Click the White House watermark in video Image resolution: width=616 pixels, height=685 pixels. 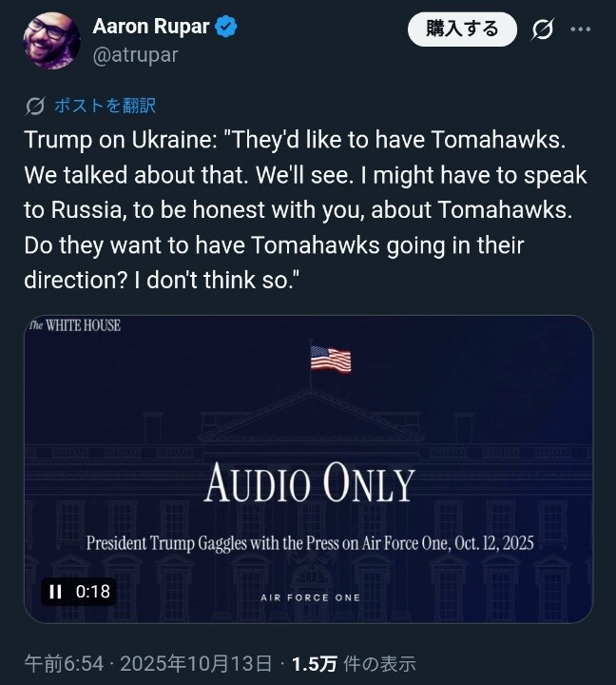pos(75,325)
